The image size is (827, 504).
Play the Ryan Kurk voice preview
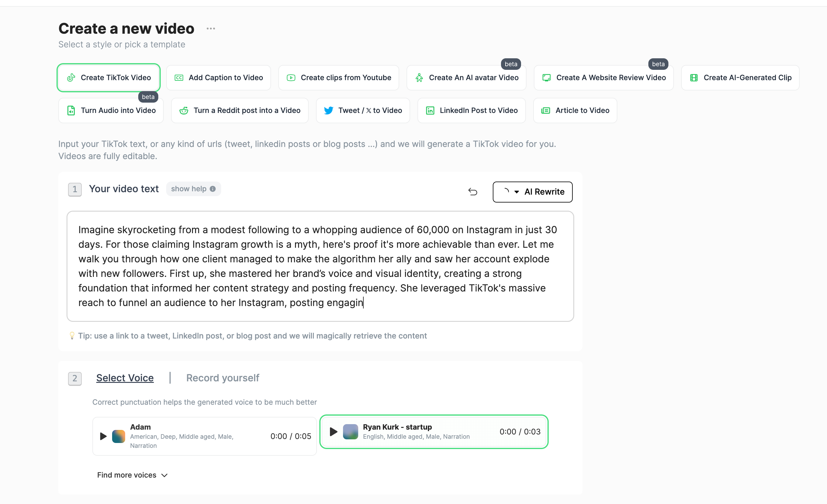pyautogui.click(x=333, y=431)
